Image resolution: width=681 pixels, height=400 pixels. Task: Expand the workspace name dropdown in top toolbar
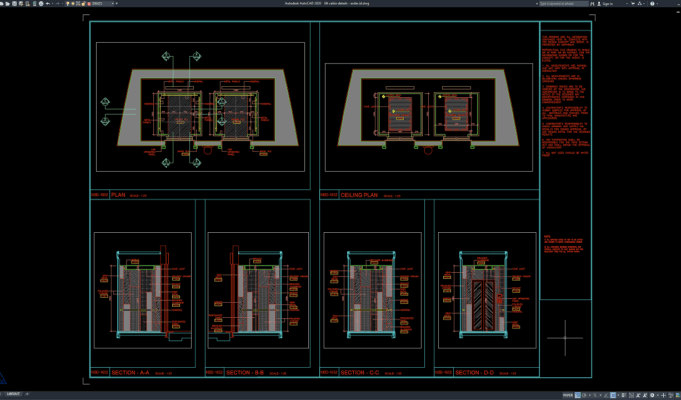[x=103, y=3]
